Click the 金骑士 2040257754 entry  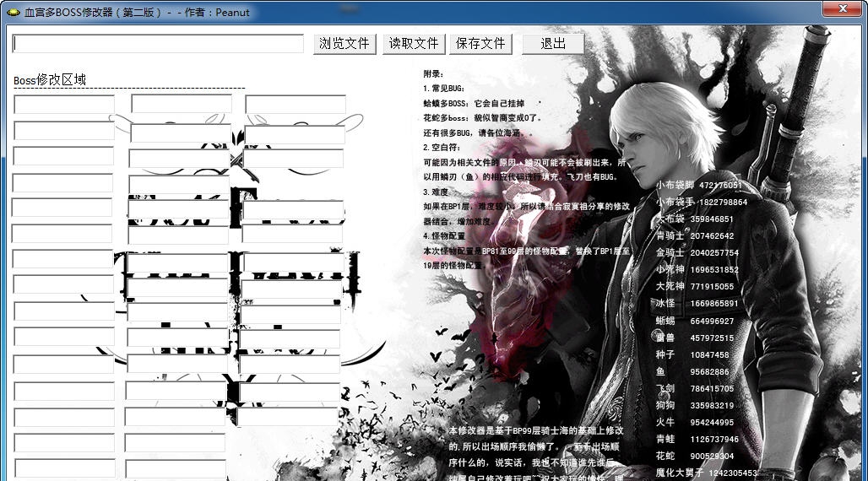coord(697,252)
